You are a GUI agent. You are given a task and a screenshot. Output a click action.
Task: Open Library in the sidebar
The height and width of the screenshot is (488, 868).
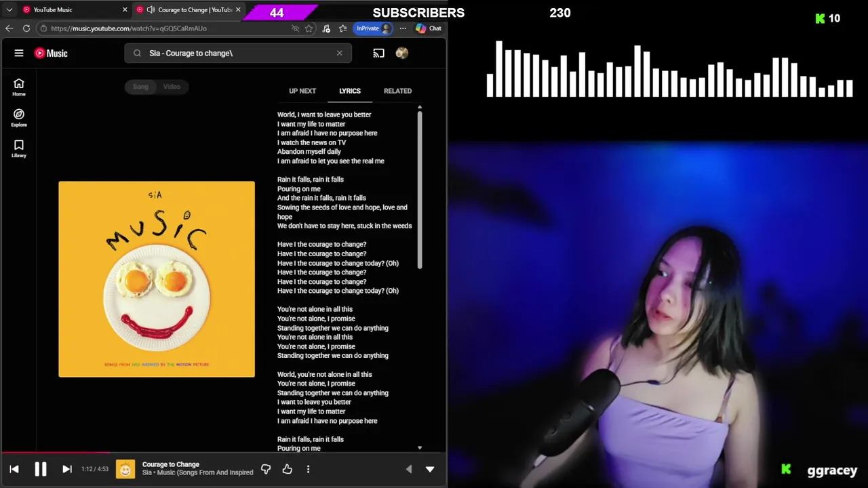click(19, 148)
